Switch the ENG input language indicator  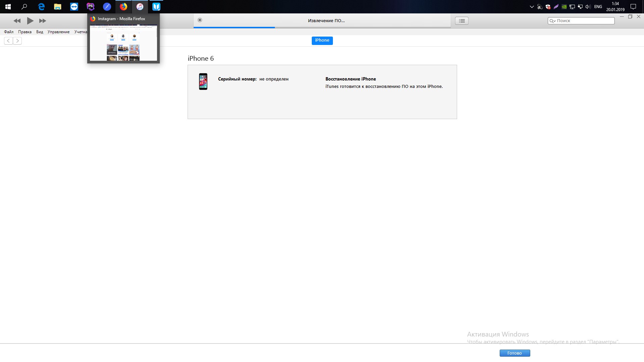598,7
